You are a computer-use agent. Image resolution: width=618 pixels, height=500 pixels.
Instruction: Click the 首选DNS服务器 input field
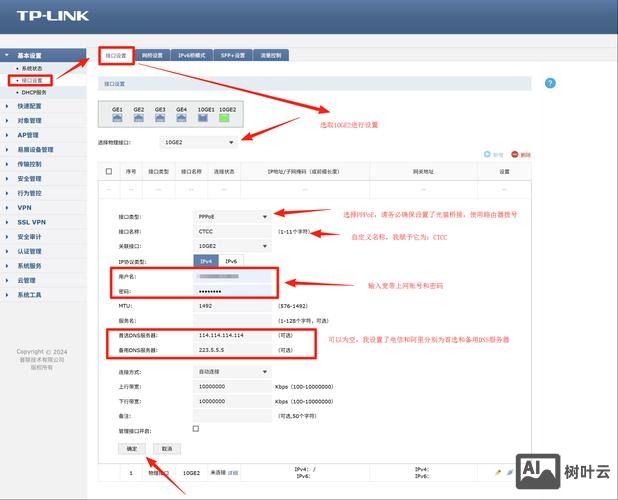(233, 335)
